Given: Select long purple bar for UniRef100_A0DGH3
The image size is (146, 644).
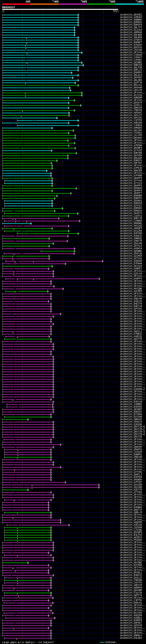Looking at the screenshot, I should [54, 261].
